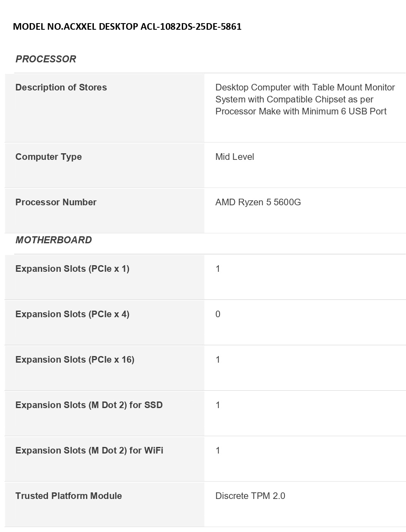
Task: Click the Expansion Slots (PCIe x 4) label
Action: pyautogui.click(x=72, y=314)
